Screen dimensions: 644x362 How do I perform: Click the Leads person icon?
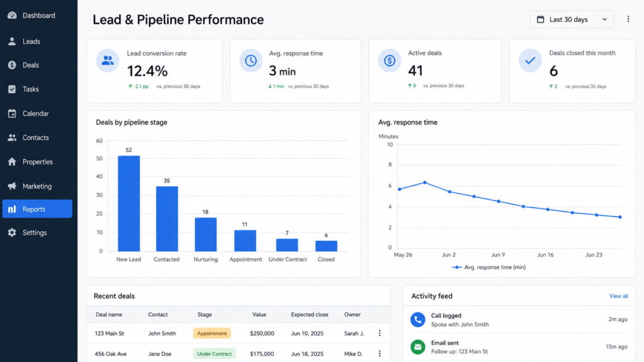click(12, 41)
